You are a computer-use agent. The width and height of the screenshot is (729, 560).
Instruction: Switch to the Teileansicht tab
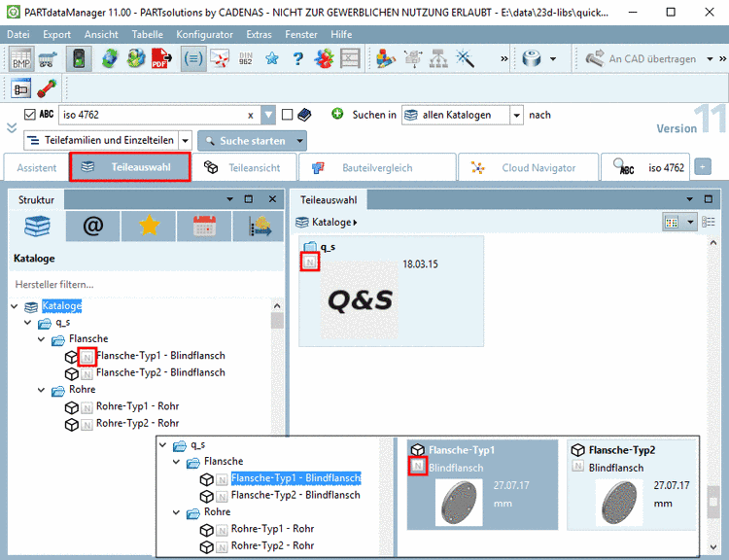pyautogui.click(x=244, y=168)
